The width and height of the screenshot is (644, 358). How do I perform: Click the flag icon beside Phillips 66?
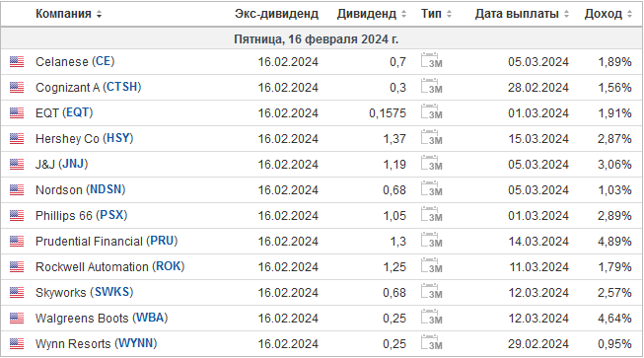click(x=17, y=216)
